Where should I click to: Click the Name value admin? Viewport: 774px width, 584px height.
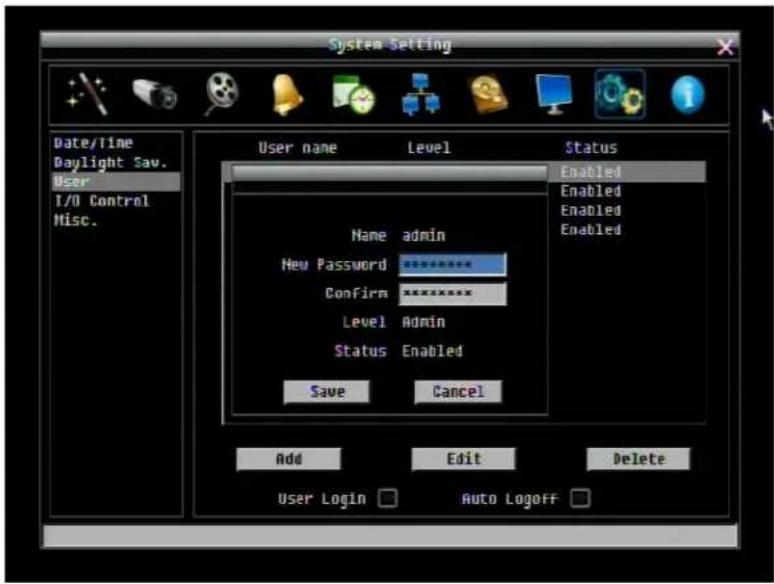(424, 235)
